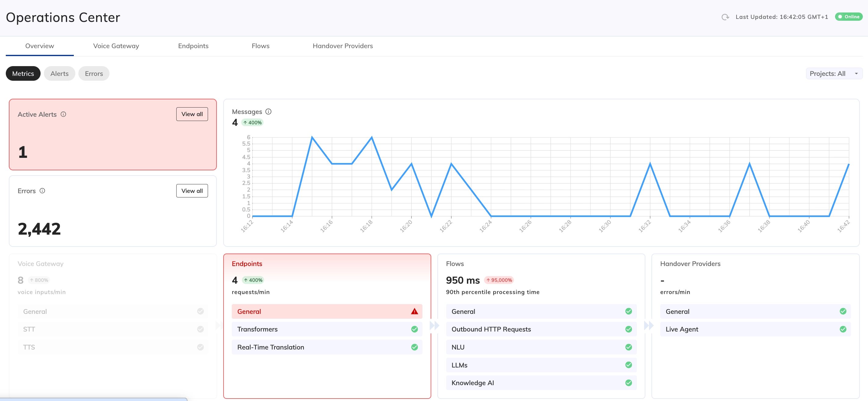Open the Endpoints tab
This screenshot has width=868, height=401.
[193, 46]
